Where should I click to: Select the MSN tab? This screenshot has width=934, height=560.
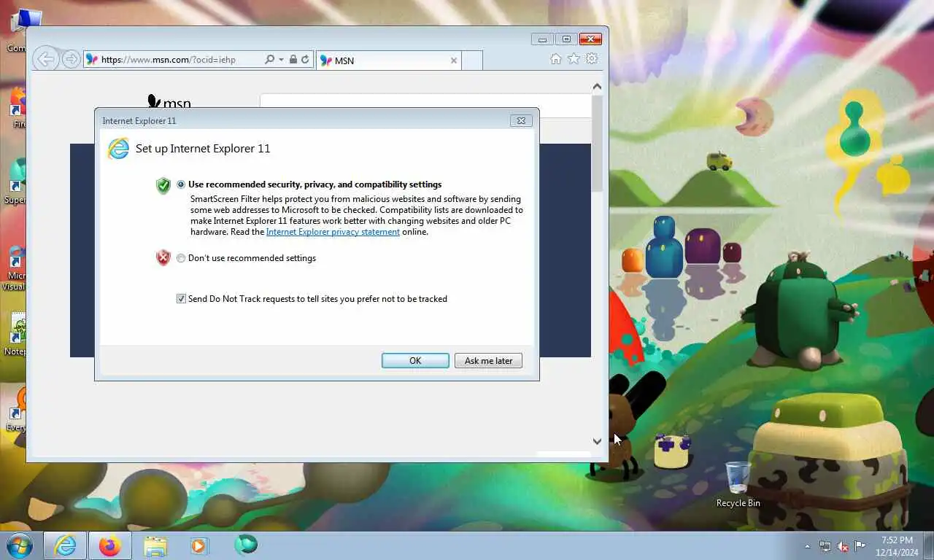pyautogui.click(x=389, y=61)
